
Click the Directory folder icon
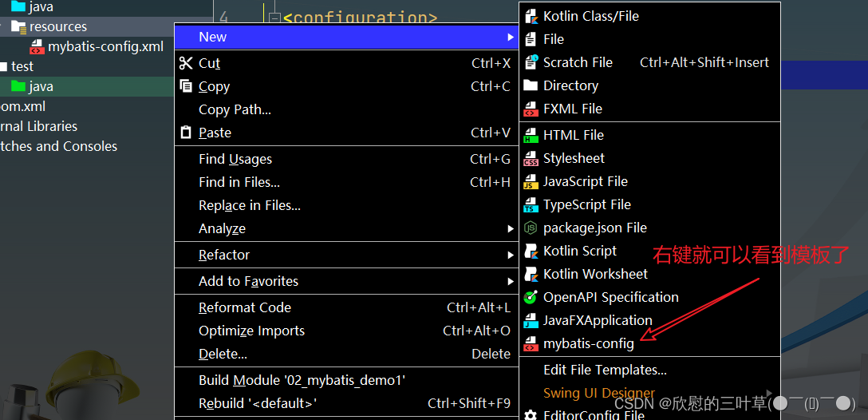[531, 85]
